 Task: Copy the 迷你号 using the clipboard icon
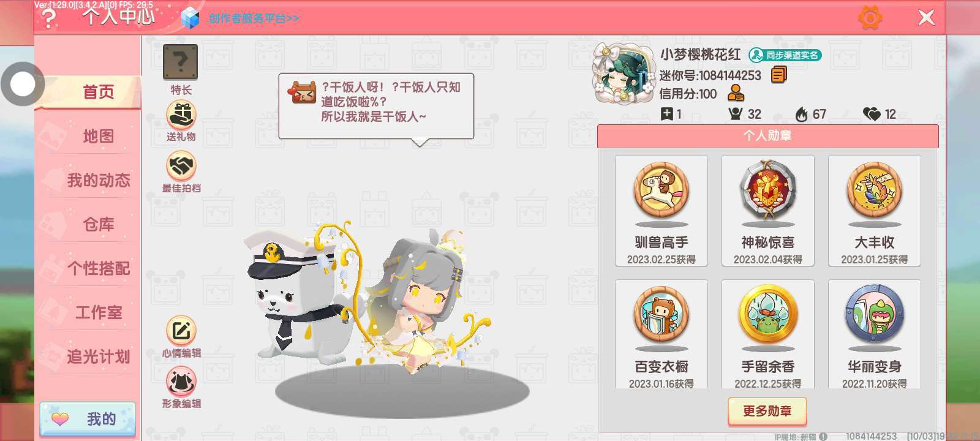[778, 75]
